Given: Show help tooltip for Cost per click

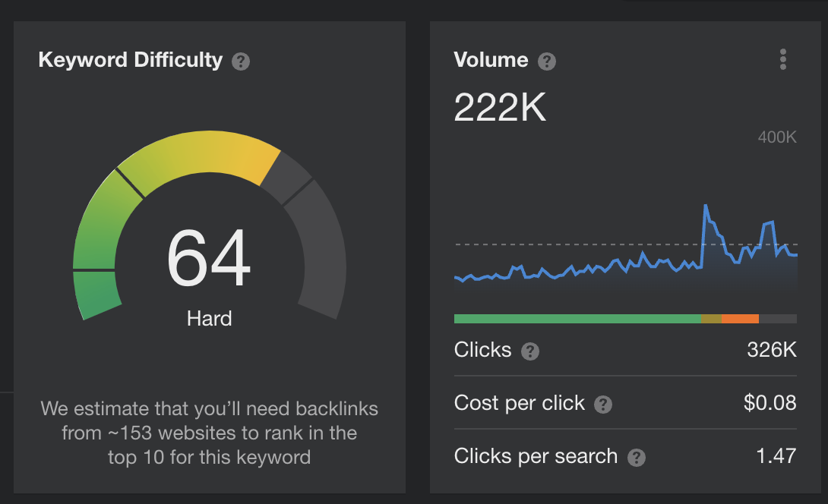Looking at the screenshot, I should point(603,405).
